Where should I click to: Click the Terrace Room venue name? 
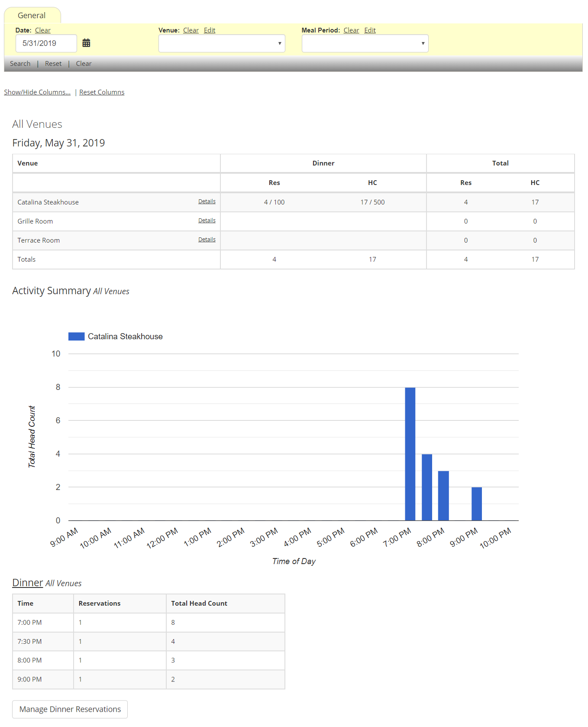click(39, 240)
